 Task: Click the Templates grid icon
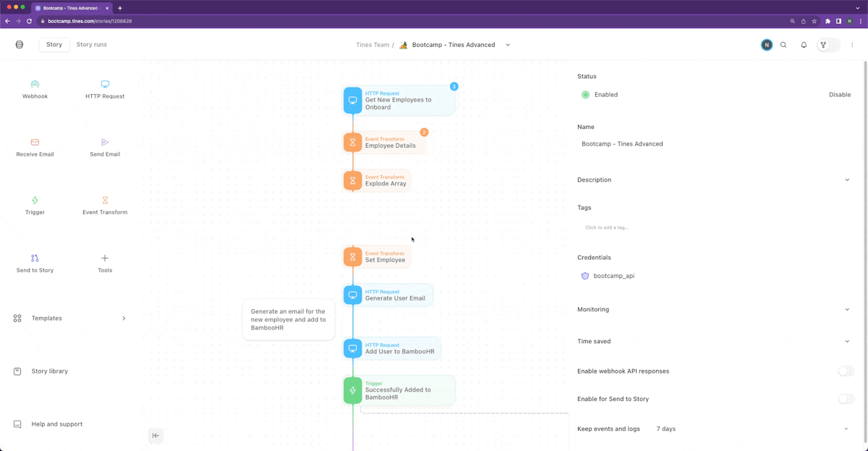click(17, 319)
